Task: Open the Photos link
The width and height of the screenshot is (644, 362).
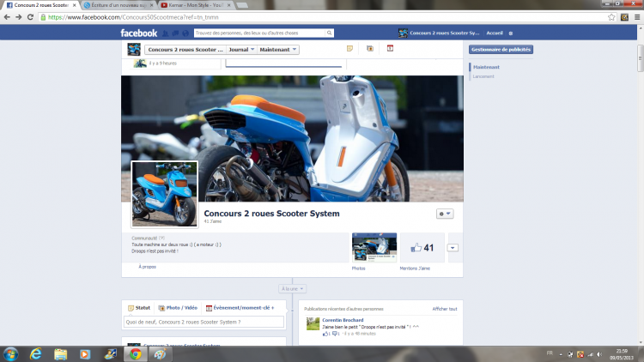Action: coord(358,268)
